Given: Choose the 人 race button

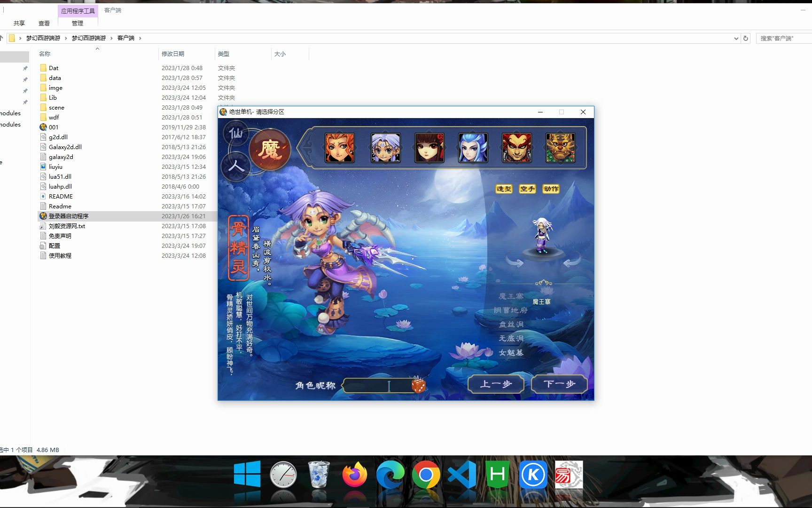Looking at the screenshot, I should [x=236, y=166].
